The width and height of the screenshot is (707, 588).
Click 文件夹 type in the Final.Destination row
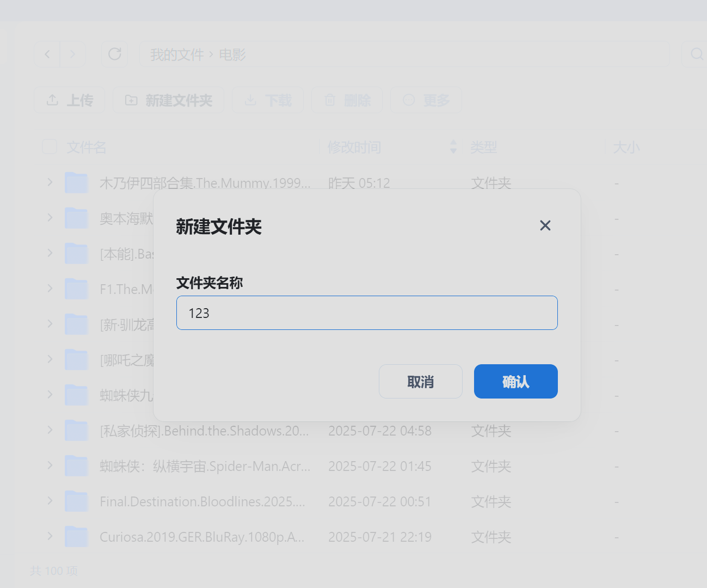point(491,502)
